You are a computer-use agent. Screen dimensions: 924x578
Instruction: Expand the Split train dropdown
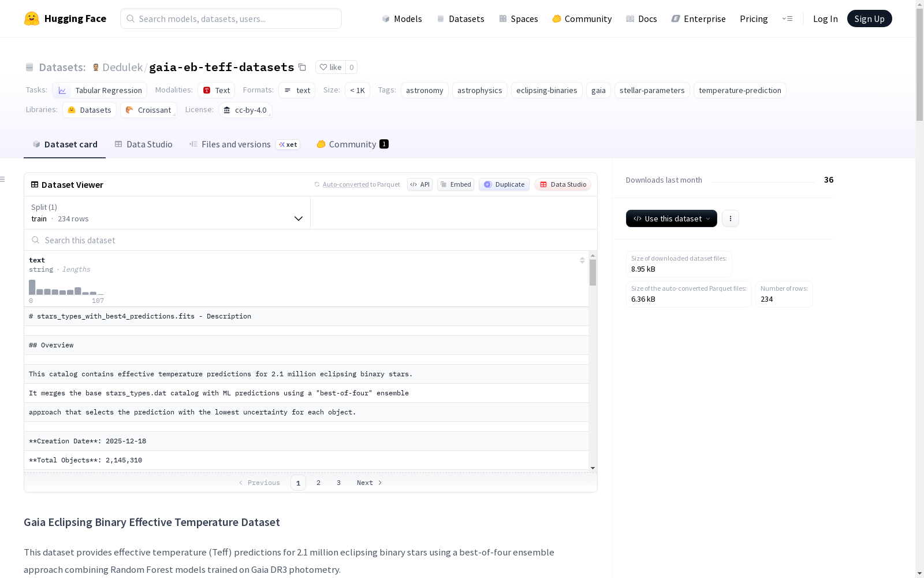(167, 213)
